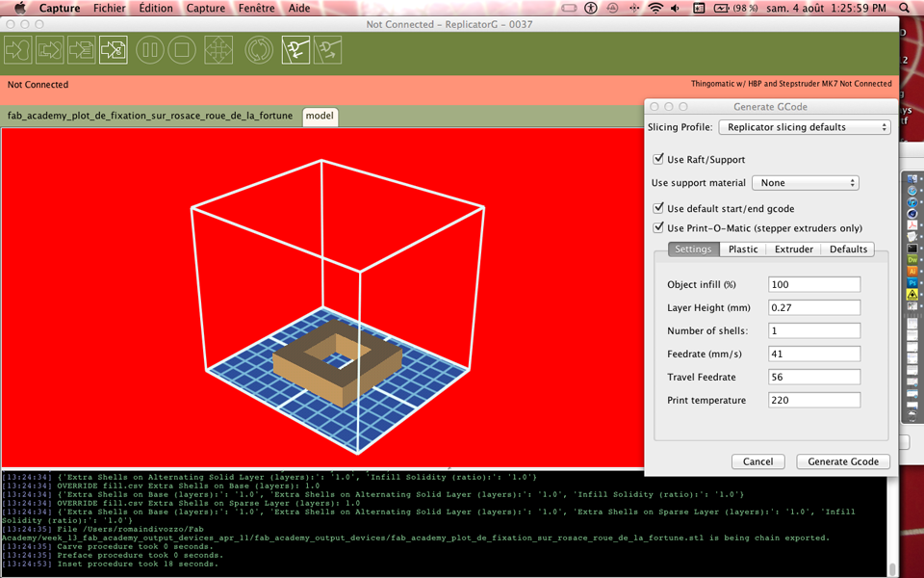Open the Fichier menu
The image size is (924, 578).
109,8
